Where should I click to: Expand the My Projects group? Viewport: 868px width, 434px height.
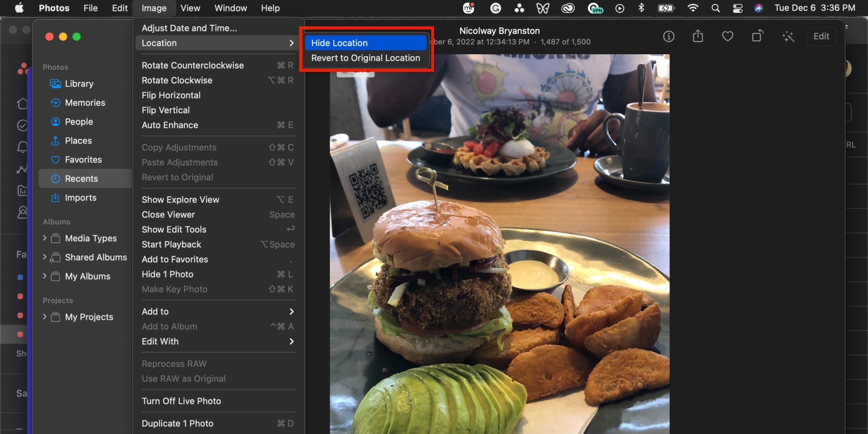(44, 317)
